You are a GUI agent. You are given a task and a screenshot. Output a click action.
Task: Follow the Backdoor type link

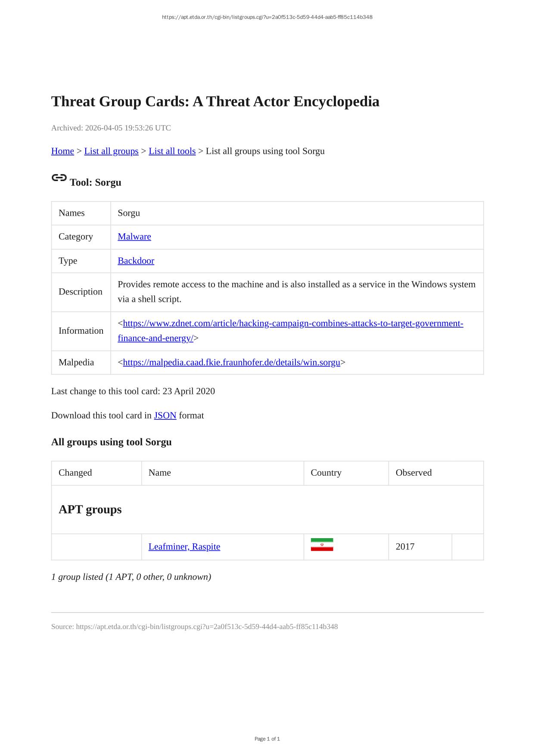136,260
